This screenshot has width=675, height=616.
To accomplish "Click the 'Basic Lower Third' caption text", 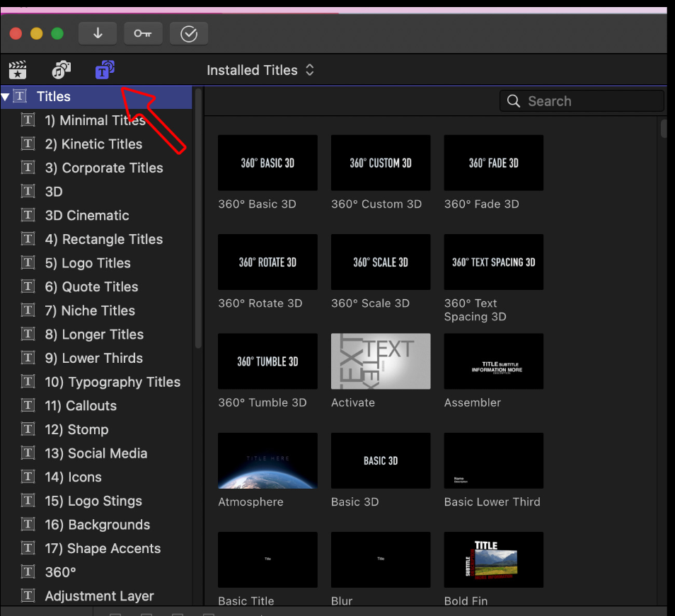I will [492, 502].
